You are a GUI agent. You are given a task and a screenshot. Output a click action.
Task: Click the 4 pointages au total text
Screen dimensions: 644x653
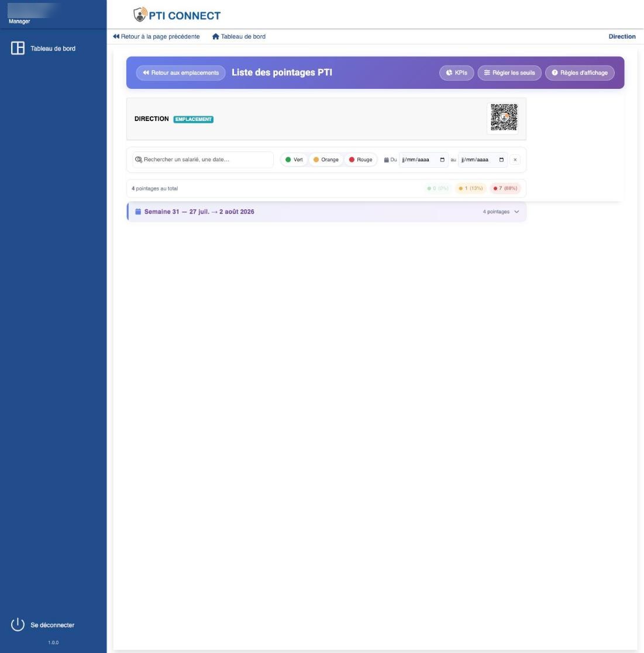tap(154, 188)
